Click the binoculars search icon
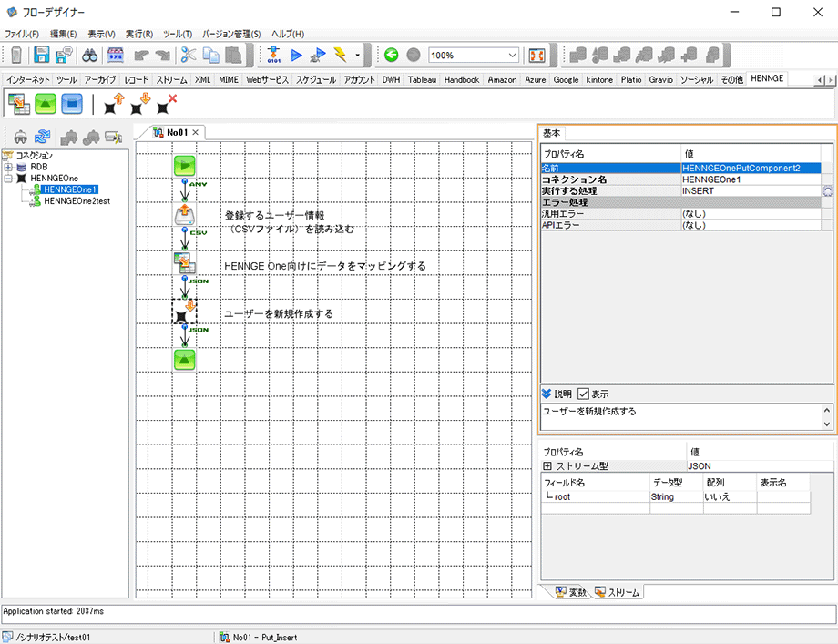The width and height of the screenshot is (838, 644). pos(89,55)
